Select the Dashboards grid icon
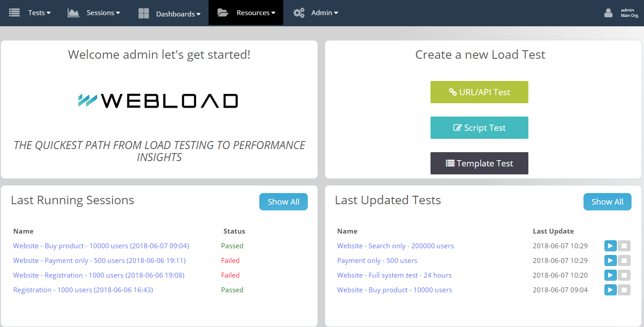 point(143,12)
